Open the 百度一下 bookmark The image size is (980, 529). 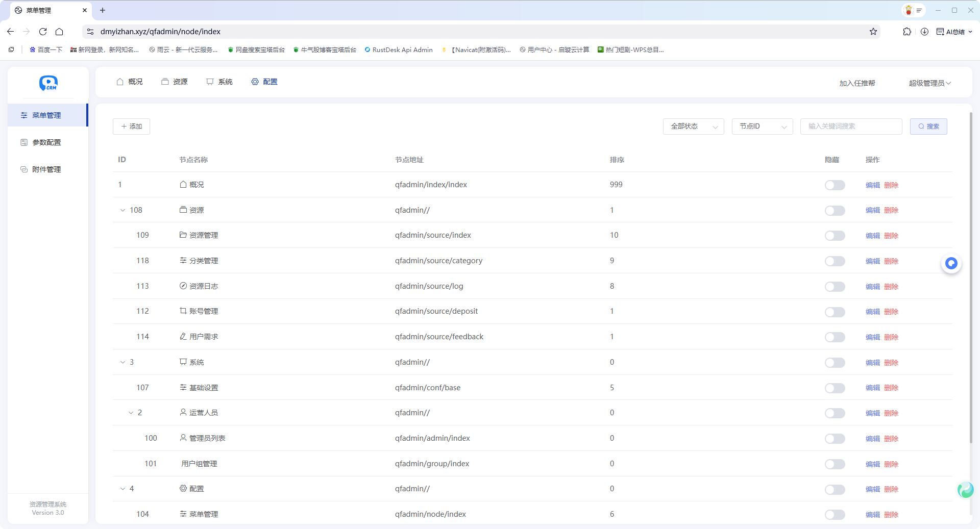point(46,49)
